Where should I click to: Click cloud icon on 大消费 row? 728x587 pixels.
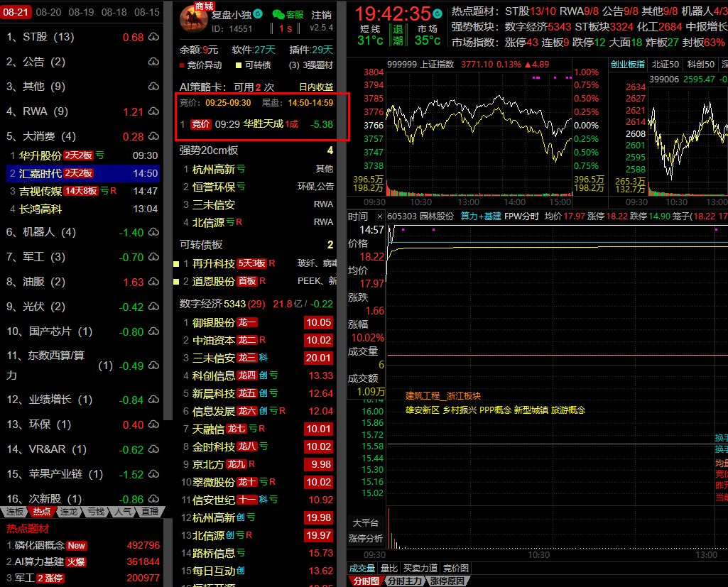pos(153,136)
